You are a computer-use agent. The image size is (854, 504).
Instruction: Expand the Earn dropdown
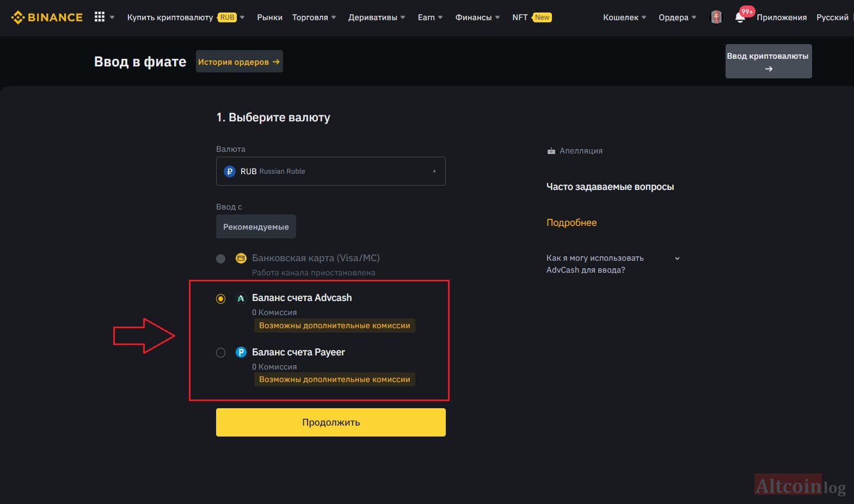(x=430, y=17)
